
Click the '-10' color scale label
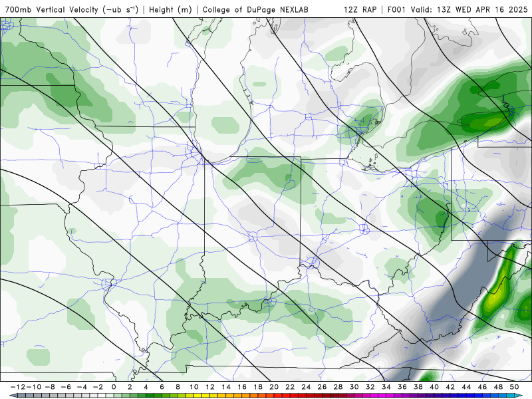(33, 387)
